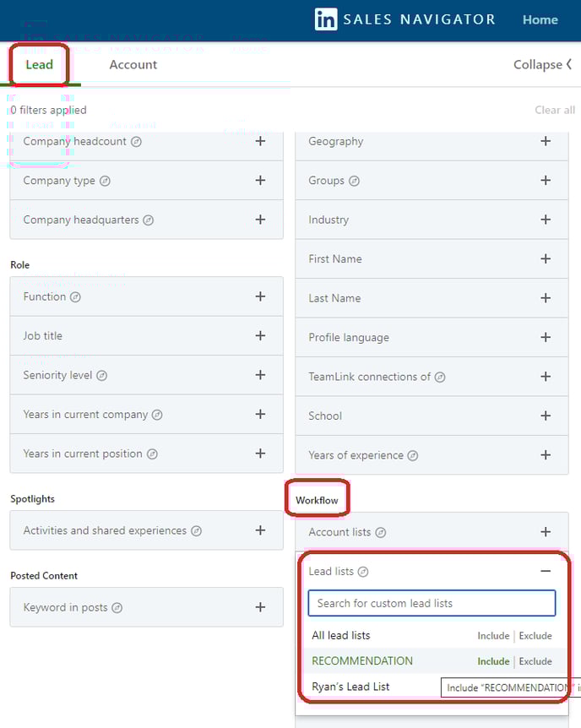581x728 pixels.
Task: Click Collapse to hide filter panel
Action: tap(542, 64)
